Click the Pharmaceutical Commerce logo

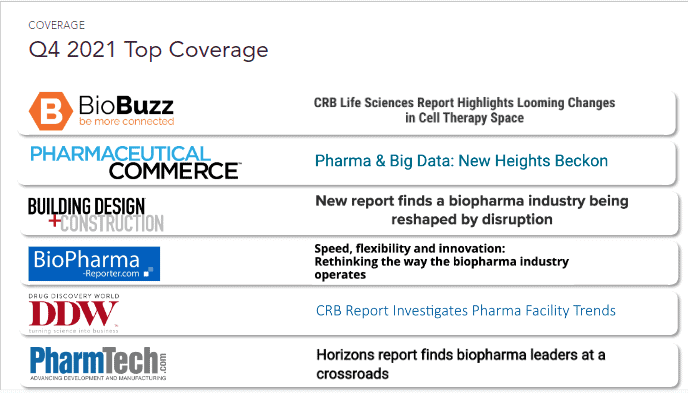tap(136, 163)
